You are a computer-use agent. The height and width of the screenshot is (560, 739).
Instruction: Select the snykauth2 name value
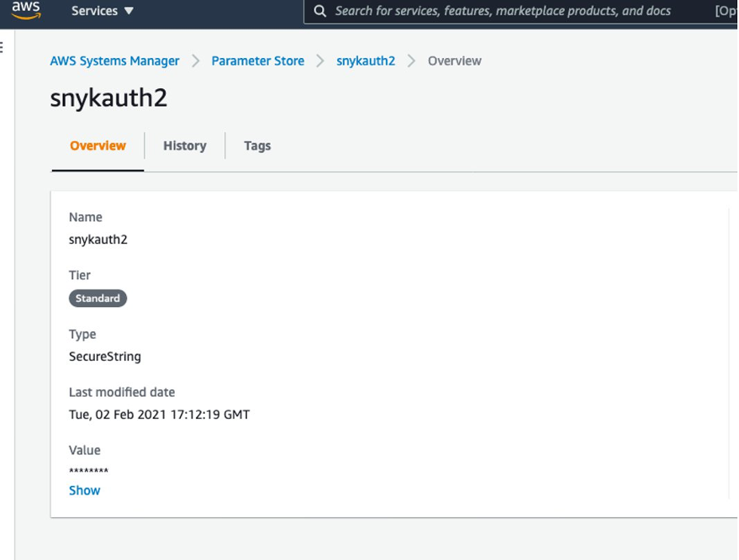[98, 240]
